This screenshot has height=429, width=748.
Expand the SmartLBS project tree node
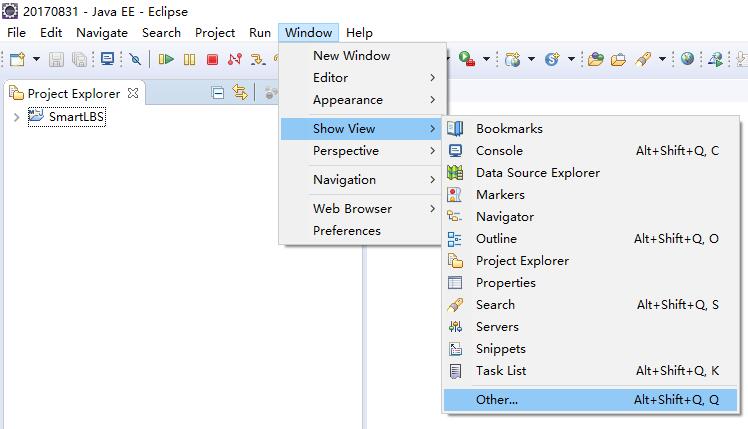[x=16, y=117]
